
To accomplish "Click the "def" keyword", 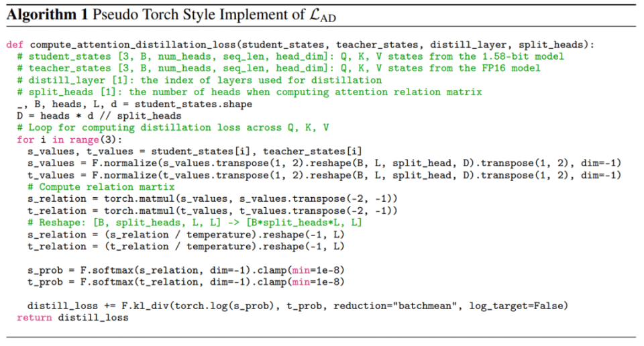I will coord(15,44).
